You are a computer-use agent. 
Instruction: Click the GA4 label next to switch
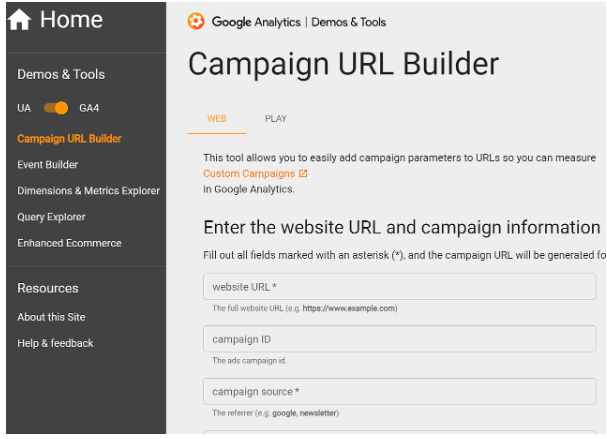coord(89,108)
